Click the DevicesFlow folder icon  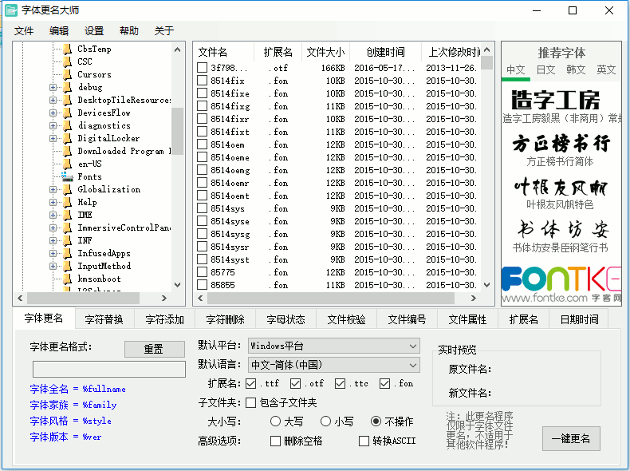tap(68, 113)
